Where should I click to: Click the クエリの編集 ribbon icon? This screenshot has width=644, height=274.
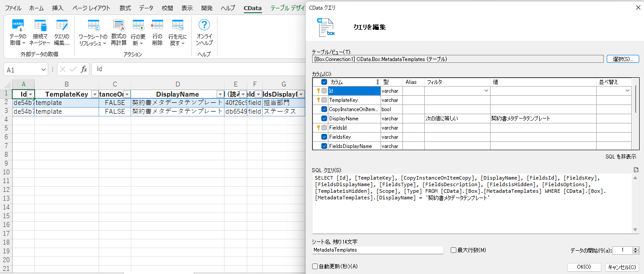[x=62, y=32]
